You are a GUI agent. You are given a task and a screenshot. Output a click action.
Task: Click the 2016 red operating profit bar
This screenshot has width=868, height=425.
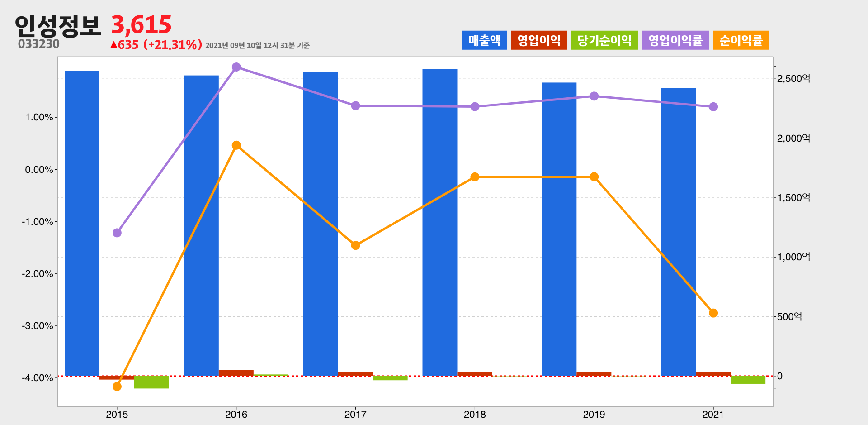pos(236,373)
